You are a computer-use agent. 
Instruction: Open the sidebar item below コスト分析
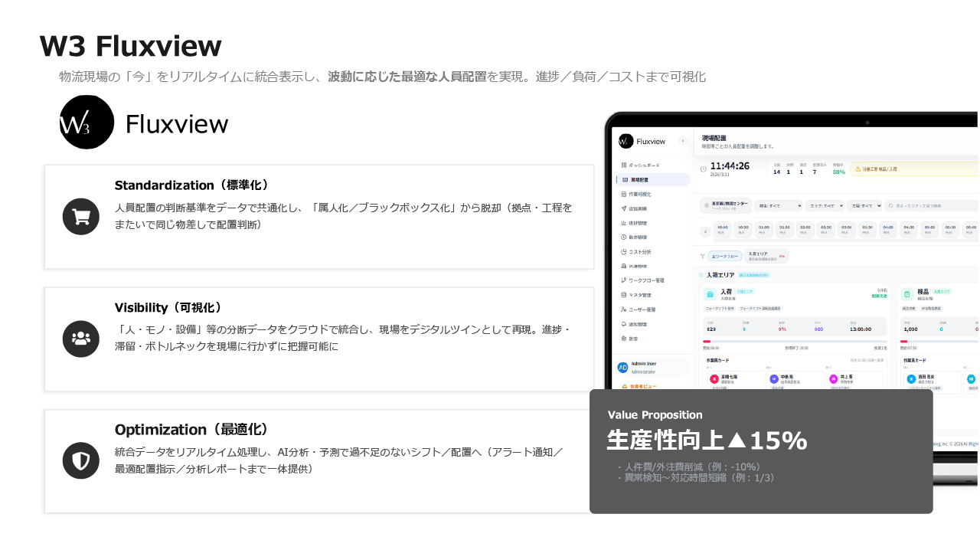[x=653, y=266]
